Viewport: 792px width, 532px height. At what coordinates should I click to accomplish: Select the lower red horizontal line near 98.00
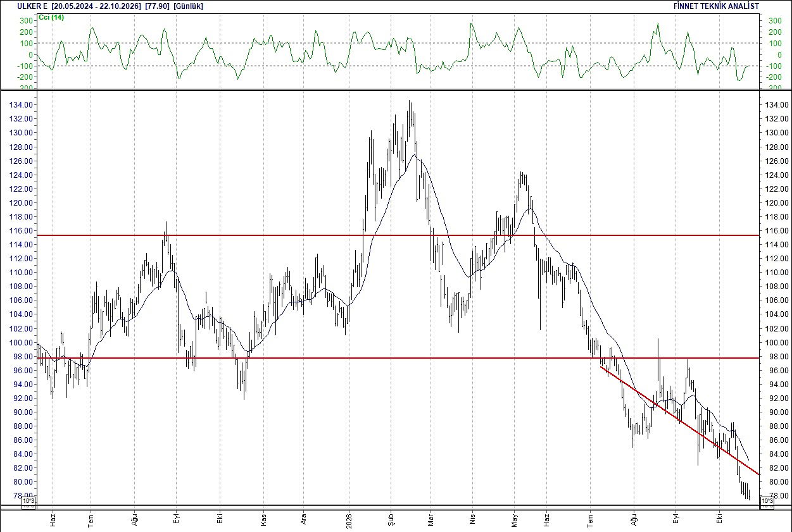[398, 358]
